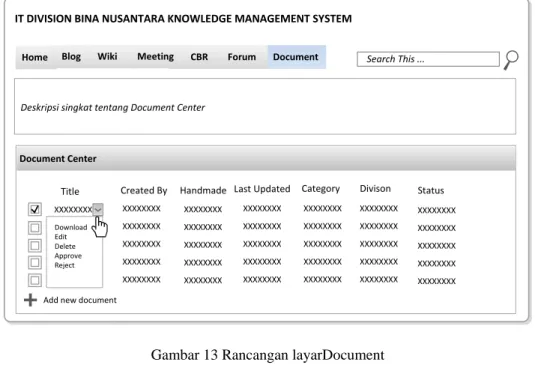Choose Edit from the context menu

point(61,237)
